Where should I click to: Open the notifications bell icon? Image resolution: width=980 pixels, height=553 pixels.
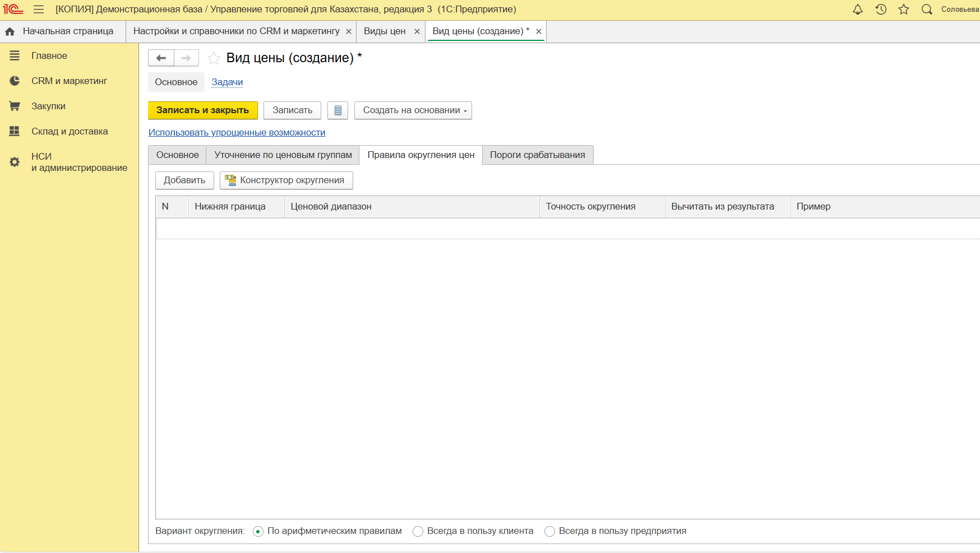click(857, 10)
